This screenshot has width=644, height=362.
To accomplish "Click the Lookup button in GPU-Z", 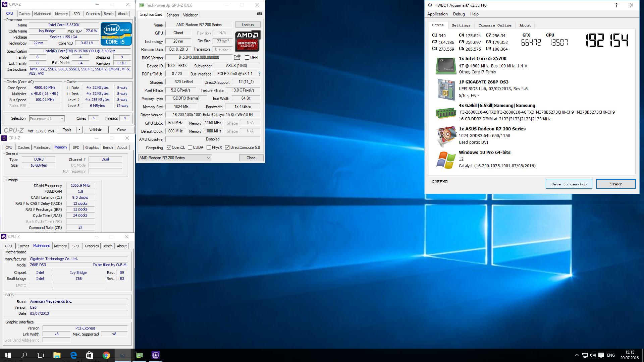I will click(248, 25).
